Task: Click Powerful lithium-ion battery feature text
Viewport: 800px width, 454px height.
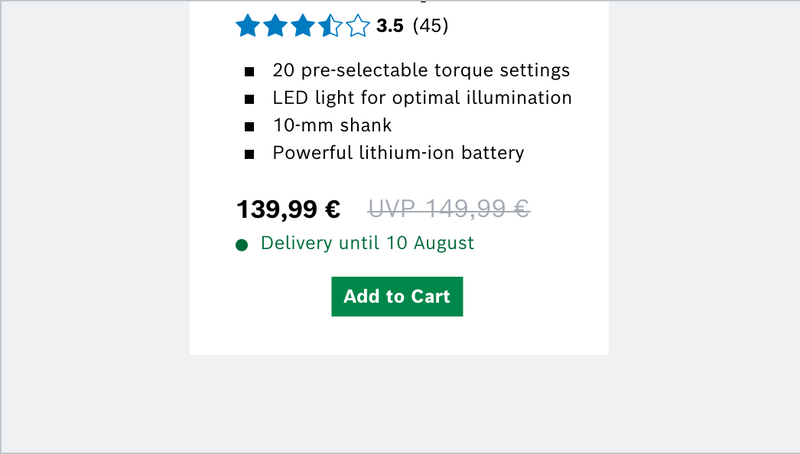Action: pos(398,153)
